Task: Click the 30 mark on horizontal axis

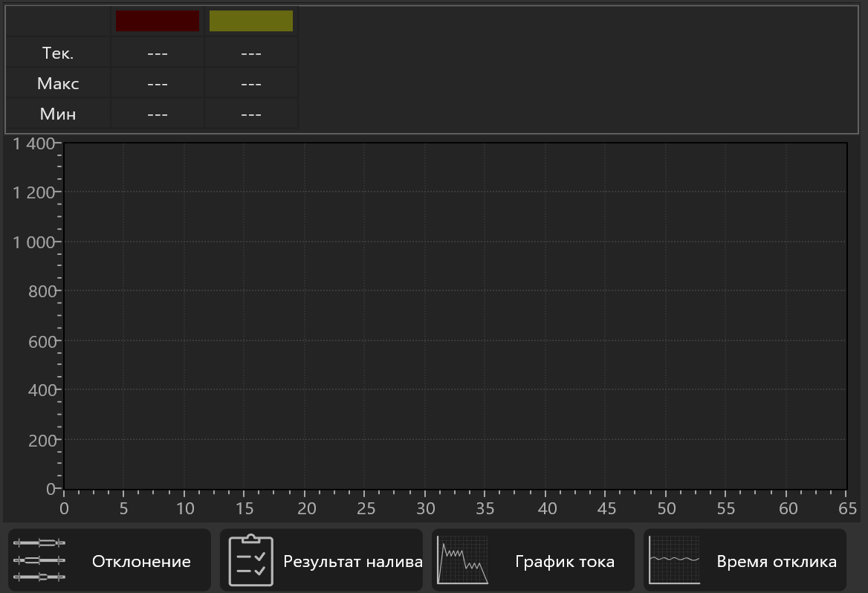Action: tap(425, 508)
